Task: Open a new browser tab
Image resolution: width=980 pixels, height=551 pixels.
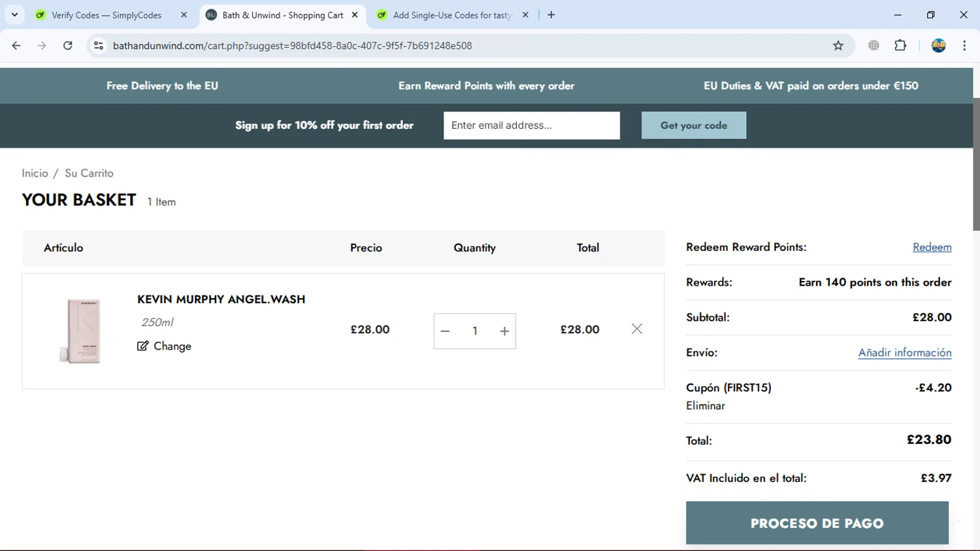Action: click(x=551, y=14)
